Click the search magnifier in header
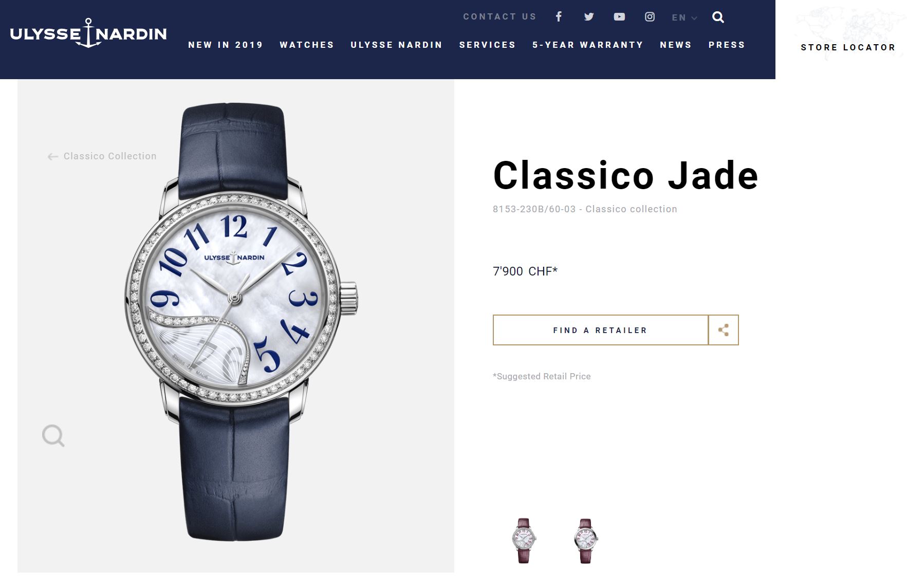Viewport: 907px width, 588px height. coord(718,17)
